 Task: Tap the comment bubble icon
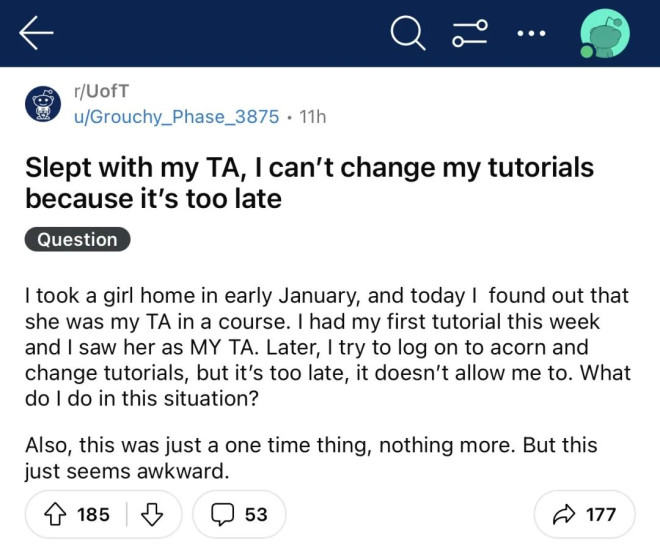[221, 514]
